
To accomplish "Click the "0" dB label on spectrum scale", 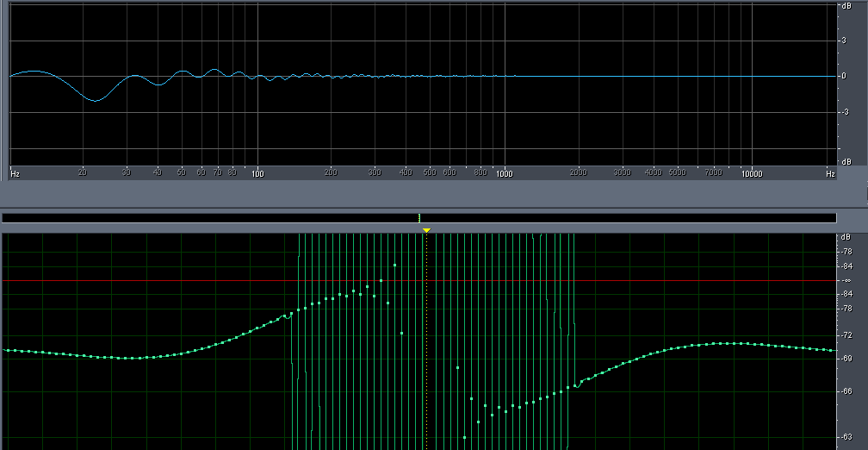I will pyautogui.click(x=844, y=76).
